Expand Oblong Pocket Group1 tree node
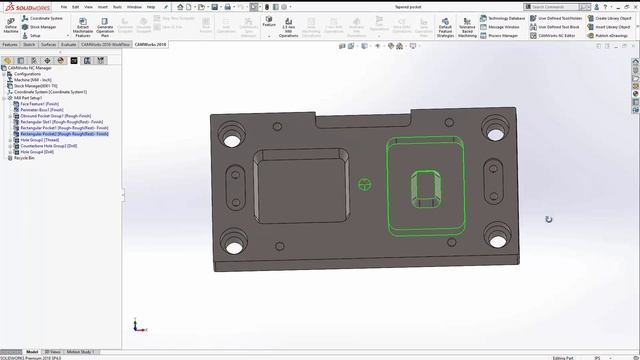Viewport: 640px width, 360px height. pos(10,116)
